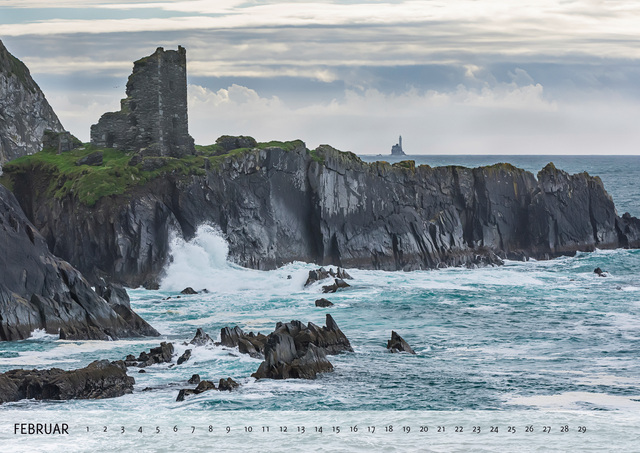Select day 1 in the calendar strip

pos(87,429)
